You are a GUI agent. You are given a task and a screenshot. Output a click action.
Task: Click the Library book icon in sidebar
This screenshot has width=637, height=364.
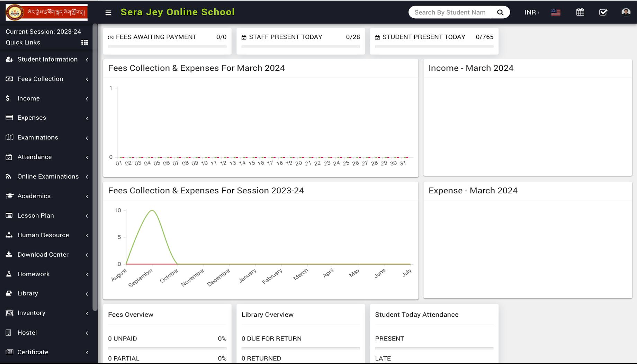pyautogui.click(x=9, y=293)
